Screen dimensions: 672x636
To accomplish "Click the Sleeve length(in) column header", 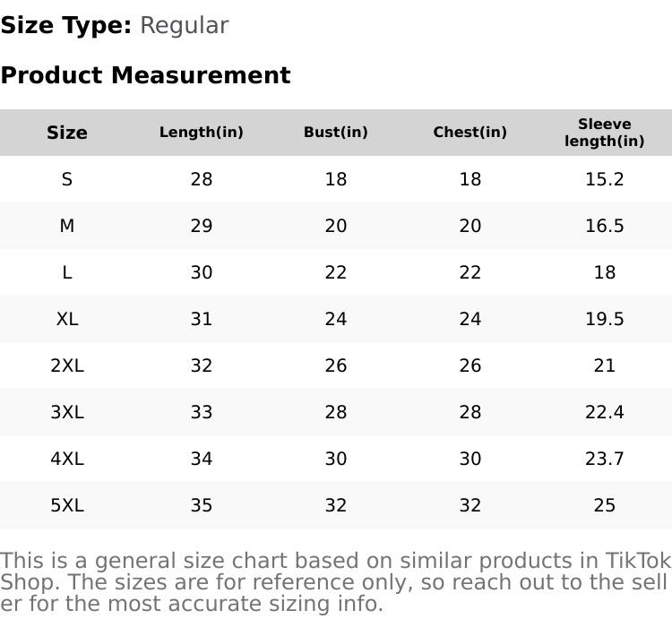I will click(605, 133).
